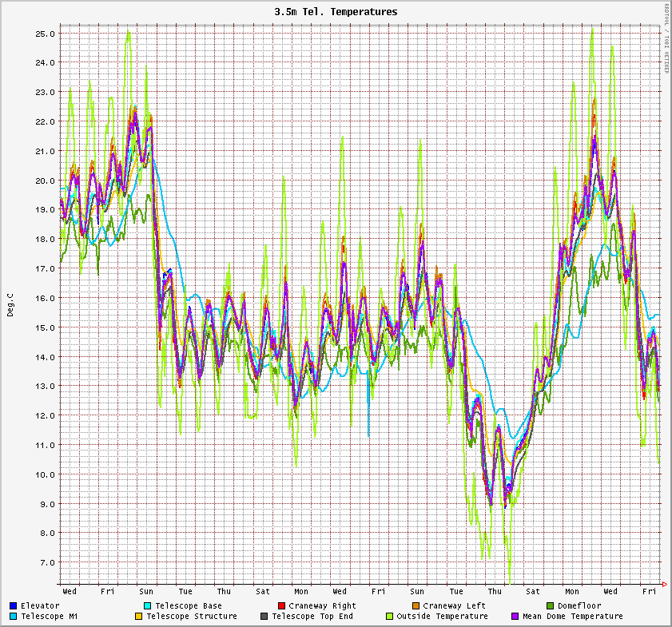Click the chart title 3.5m Tel. Temperatures
This screenshot has height=627, width=672.
pyautogui.click(x=336, y=12)
